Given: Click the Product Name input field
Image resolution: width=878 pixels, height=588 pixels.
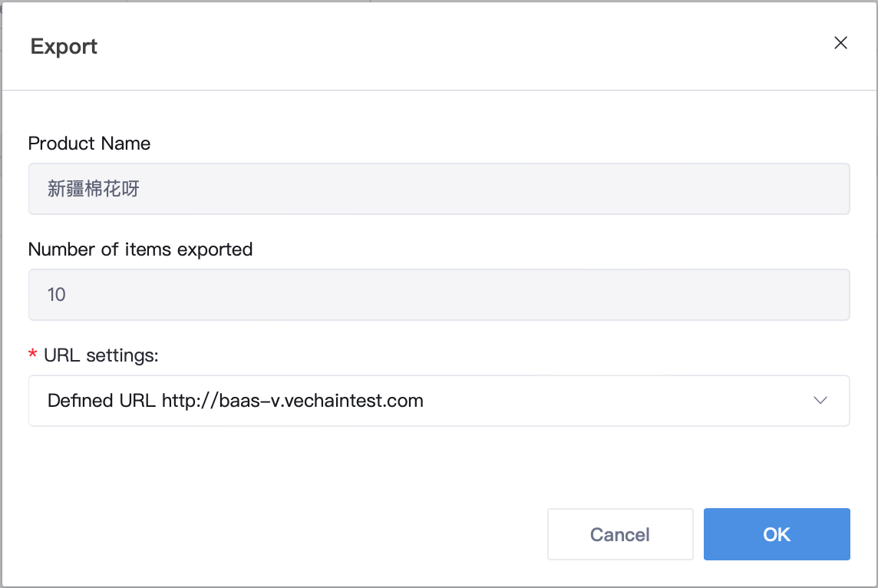Looking at the screenshot, I should click(439, 189).
